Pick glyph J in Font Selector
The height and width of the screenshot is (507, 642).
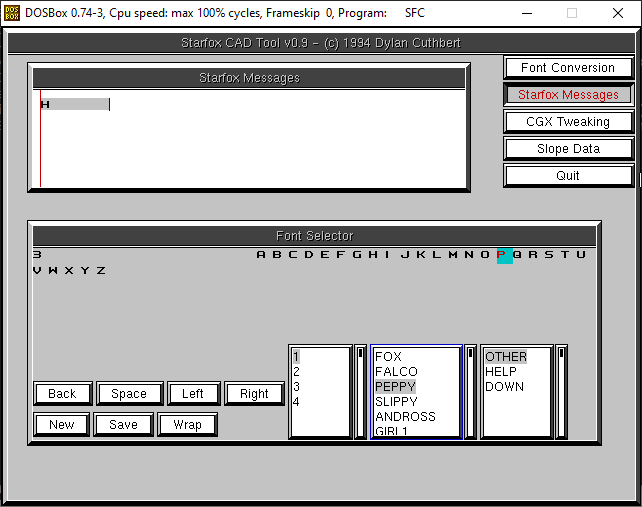[x=405, y=255]
